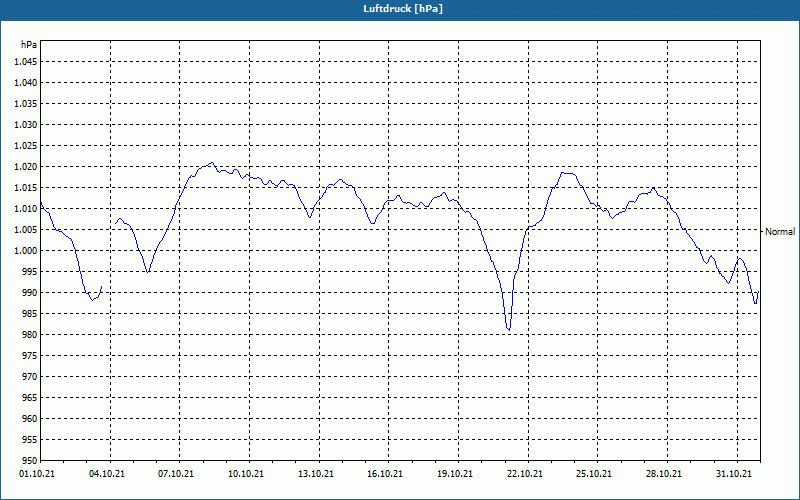Select date label 22.10.21

coord(524,474)
